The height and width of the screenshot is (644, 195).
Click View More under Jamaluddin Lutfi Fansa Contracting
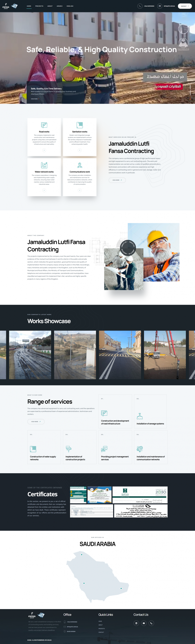117,180
